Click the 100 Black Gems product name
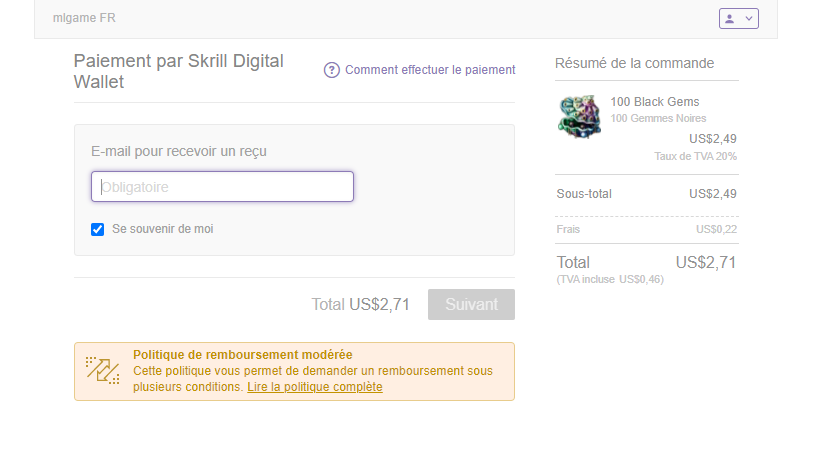This screenshot has width=832, height=471. (x=655, y=102)
